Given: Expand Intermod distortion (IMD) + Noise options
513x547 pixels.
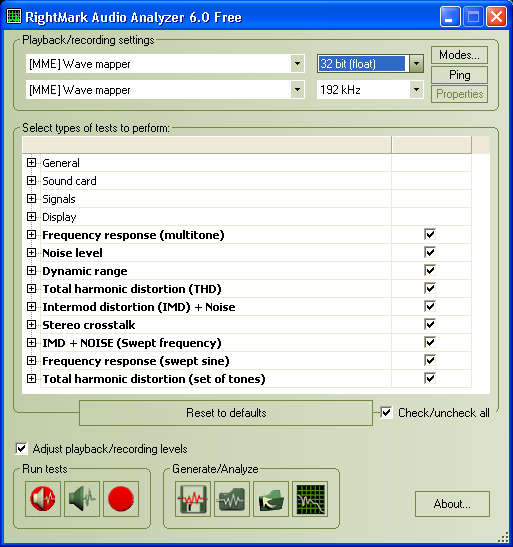Looking at the screenshot, I should click(x=31, y=307).
